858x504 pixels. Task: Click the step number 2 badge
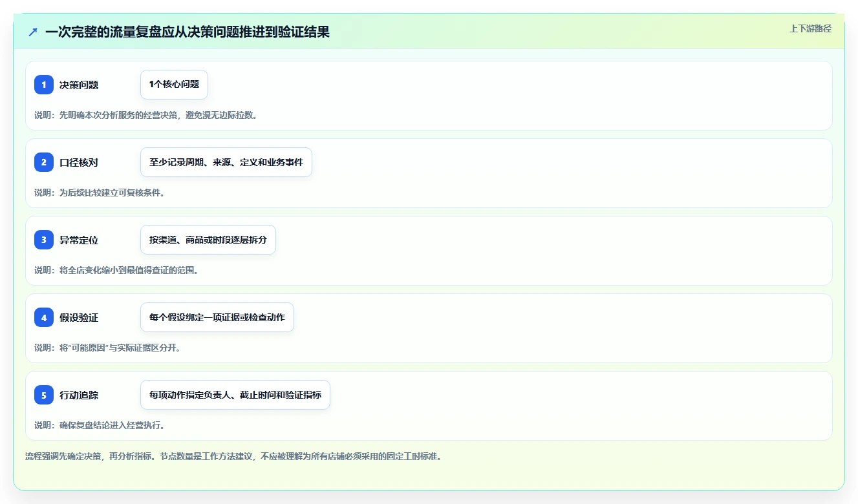point(44,162)
